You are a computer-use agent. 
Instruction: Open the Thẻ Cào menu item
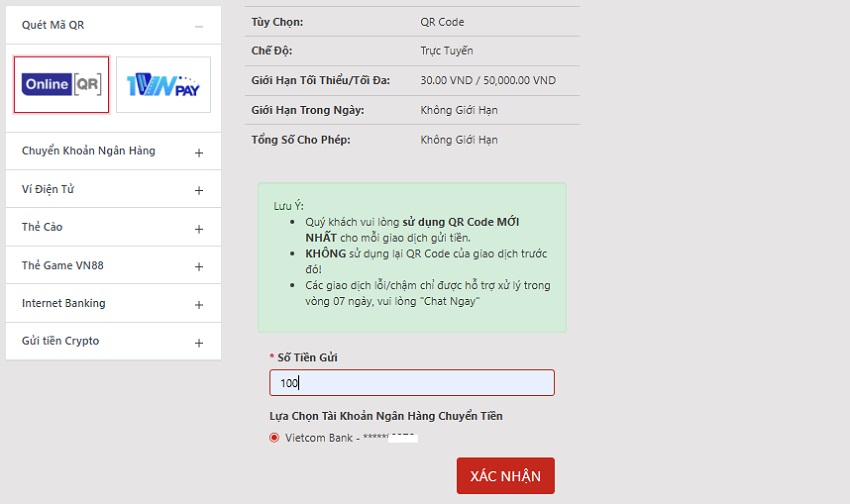click(x=42, y=227)
